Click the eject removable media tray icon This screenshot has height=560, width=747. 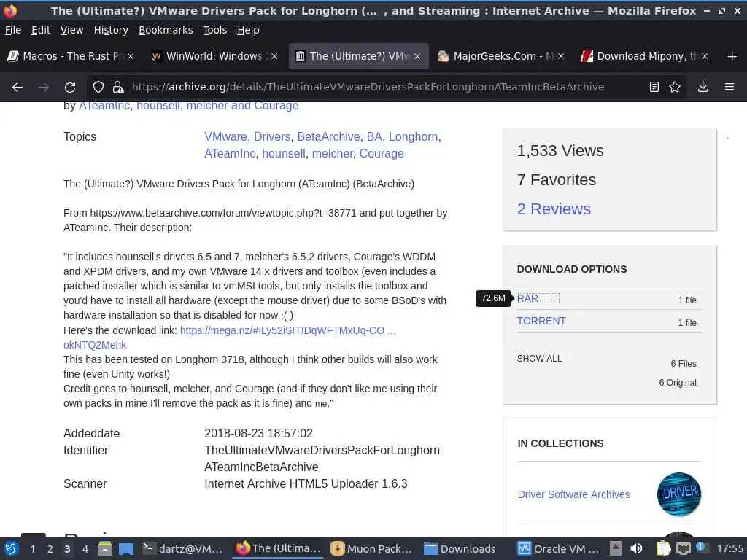click(x=616, y=548)
